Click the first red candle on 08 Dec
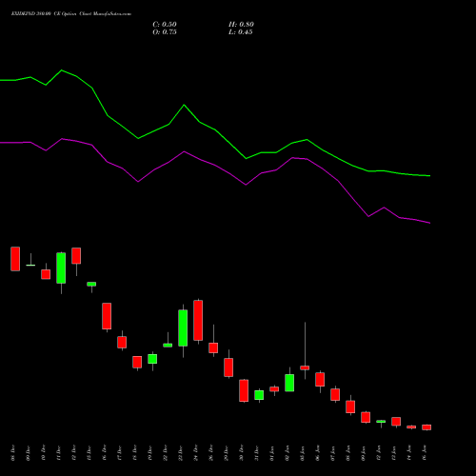 tap(15, 259)
